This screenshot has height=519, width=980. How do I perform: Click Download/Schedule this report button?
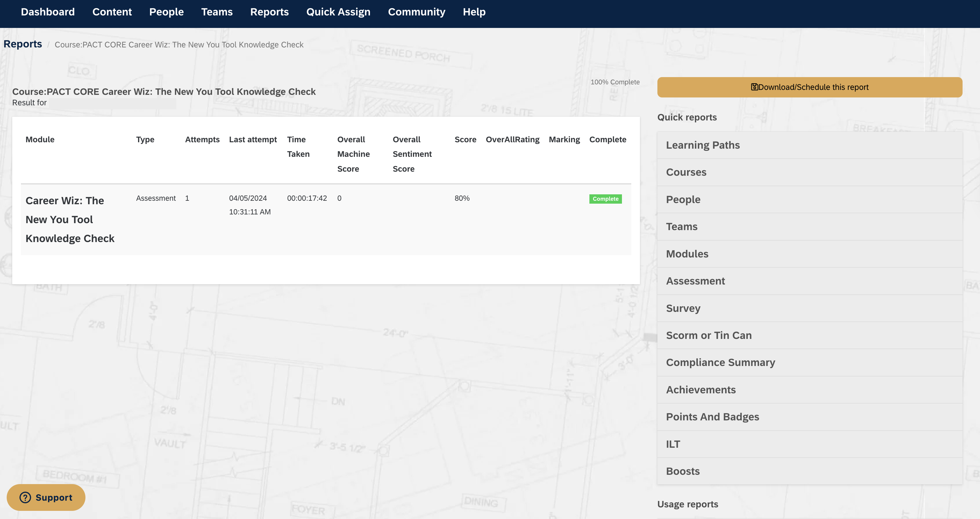pyautogui.click(x=809, y=87)
